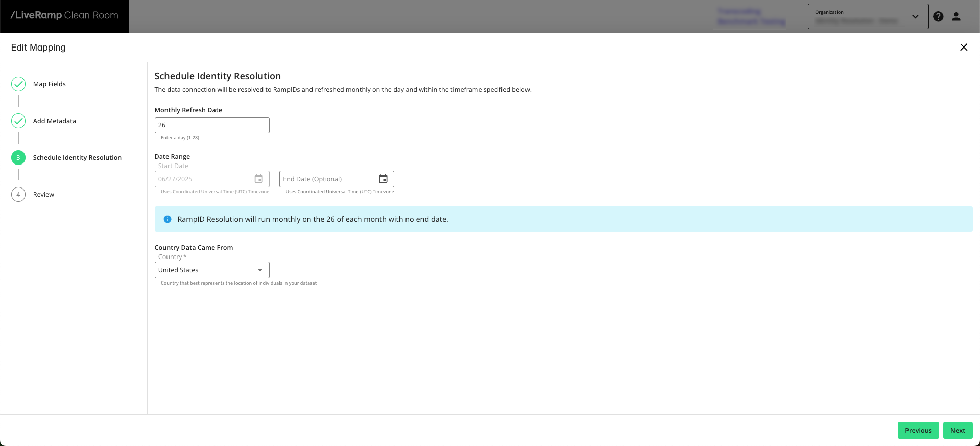This screenshot has width=980, height=446.
Task: Click the Map Fields completed checkmark icon
Action: pos(18,84)
